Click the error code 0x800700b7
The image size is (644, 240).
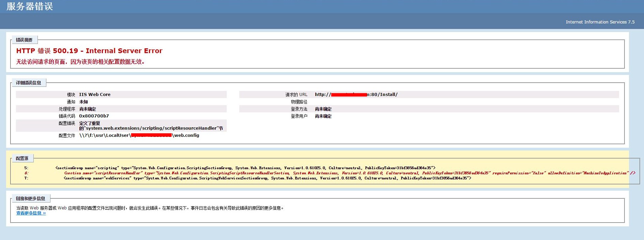point(94,116)
